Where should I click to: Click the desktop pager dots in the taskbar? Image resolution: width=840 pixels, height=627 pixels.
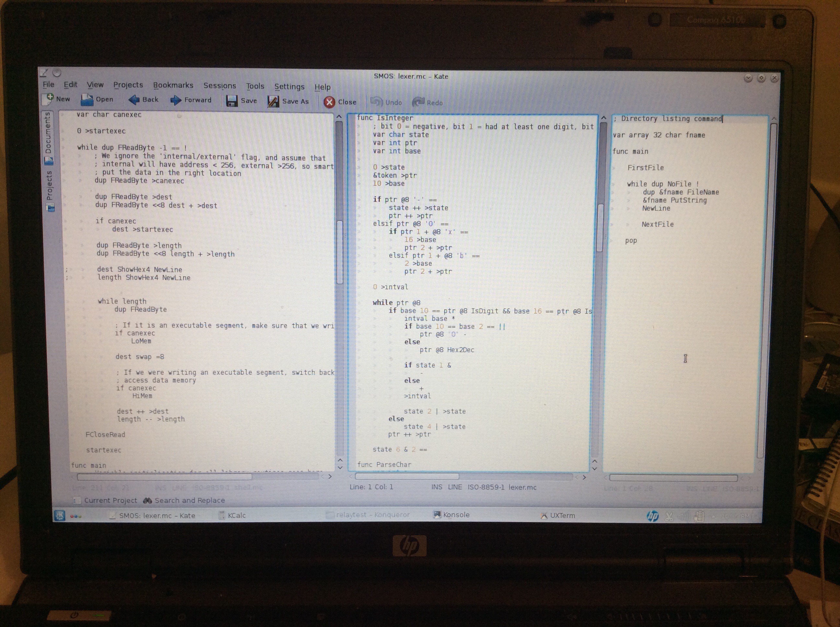pyautogui.click(x=76, y=516)
